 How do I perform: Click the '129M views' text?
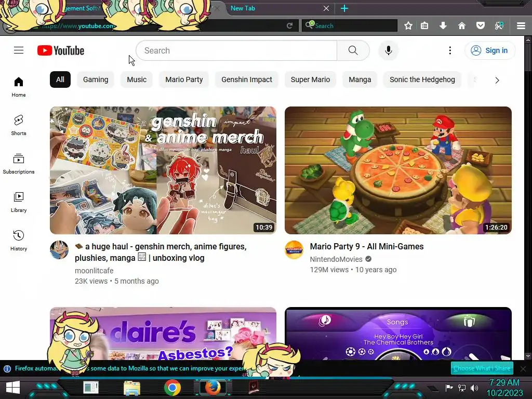[x=329, y=270]
